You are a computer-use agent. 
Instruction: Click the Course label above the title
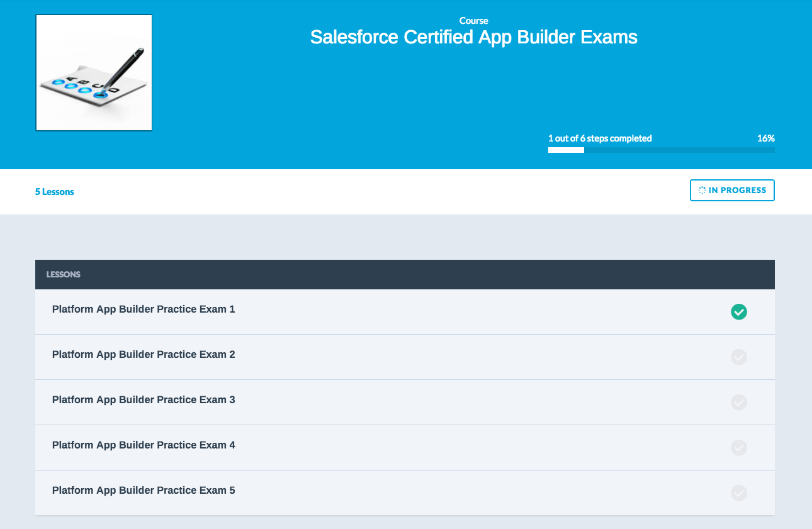[x=473, y=21]
